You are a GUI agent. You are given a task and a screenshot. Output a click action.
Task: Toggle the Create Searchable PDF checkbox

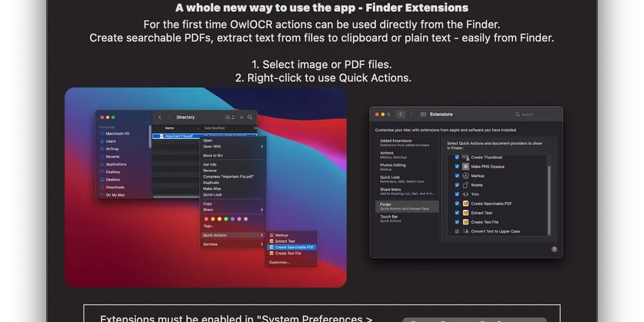click(457, 204)
